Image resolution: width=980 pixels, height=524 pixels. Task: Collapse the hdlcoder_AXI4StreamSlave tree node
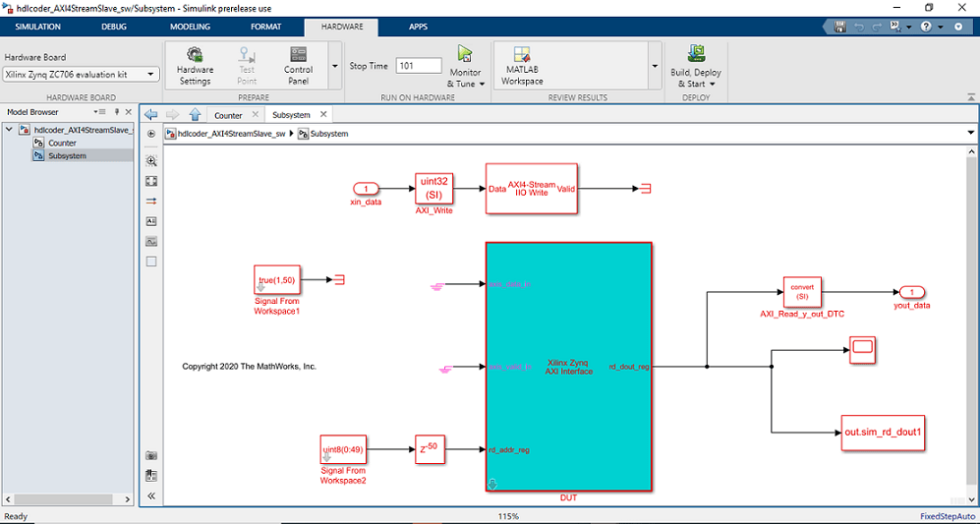[9, 130]
